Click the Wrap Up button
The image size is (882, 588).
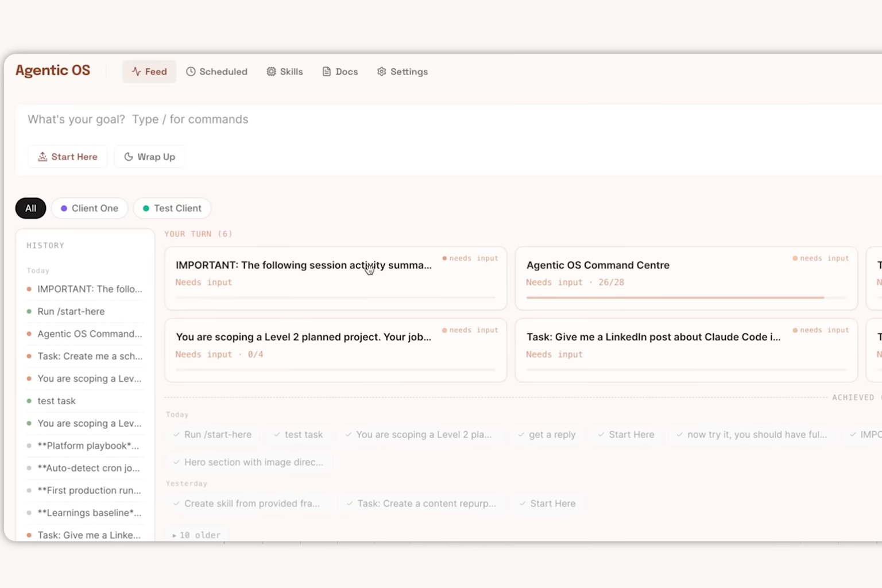click(x=149, y=157)
